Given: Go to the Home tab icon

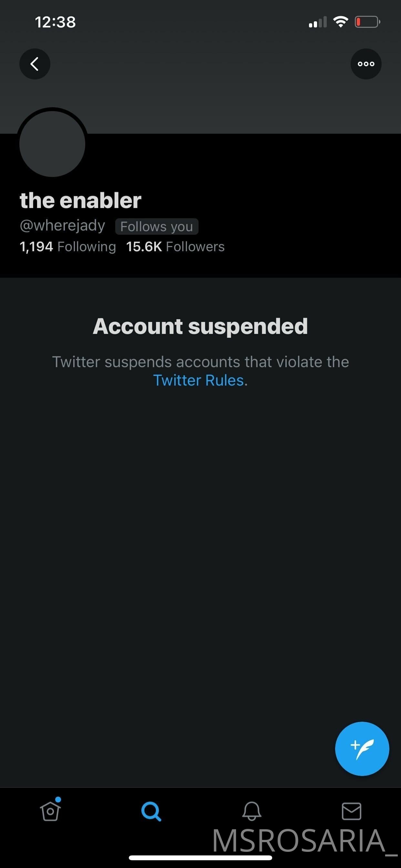Looking at the screenshot, I should pyautogui.click(x=51, y=811).
